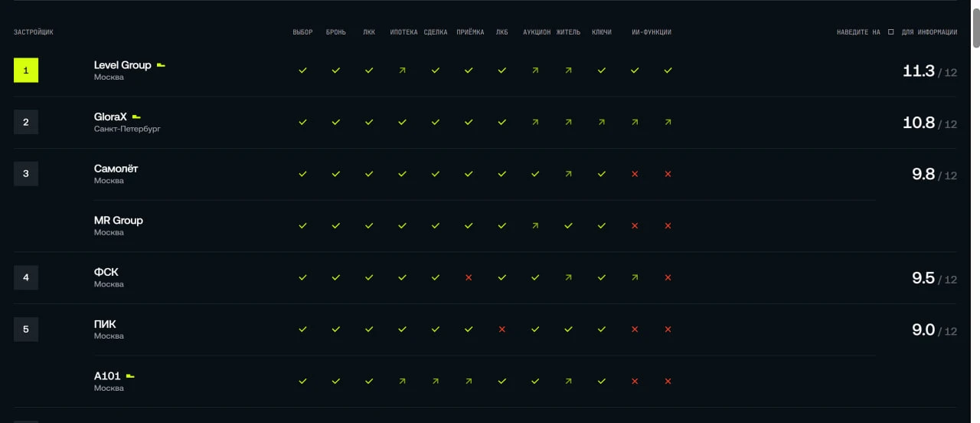Click ПИК's Ипотека check mark
Image resolution: width=980 pixels, height=423 pixels.
tap(402, 330)
